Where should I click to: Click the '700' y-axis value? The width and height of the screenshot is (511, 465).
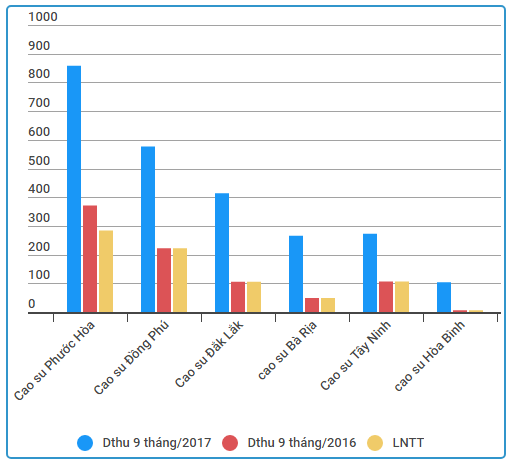click(39, 103)
